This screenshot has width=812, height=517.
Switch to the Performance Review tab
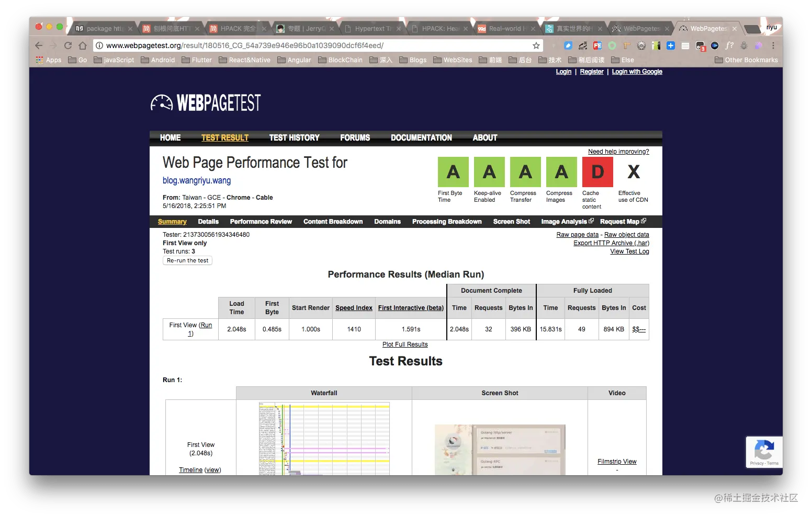click(x=261, y=222)
